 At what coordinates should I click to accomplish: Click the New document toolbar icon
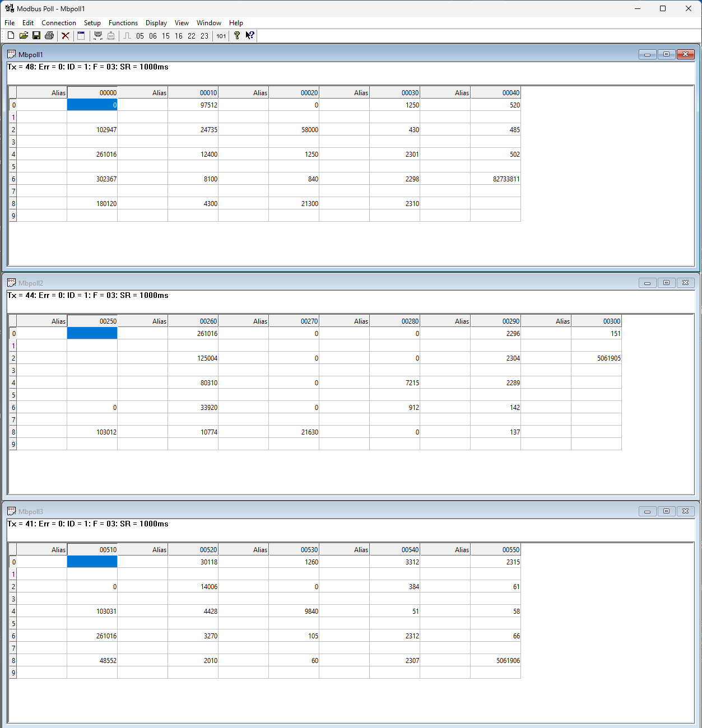[11, 35]
